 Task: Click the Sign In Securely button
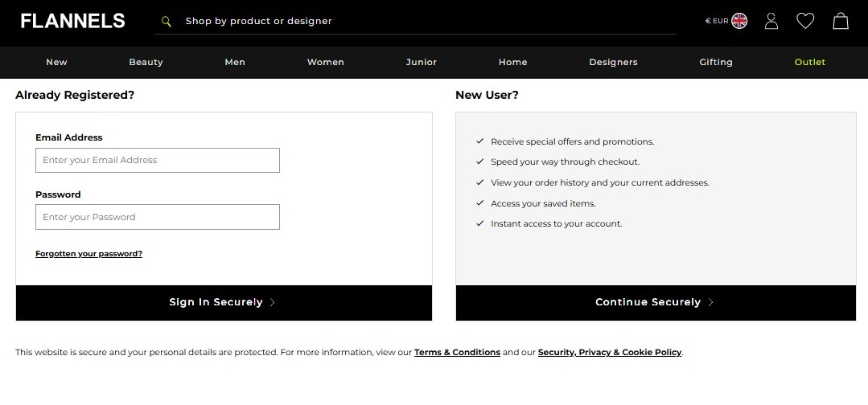tap(224, 303)
